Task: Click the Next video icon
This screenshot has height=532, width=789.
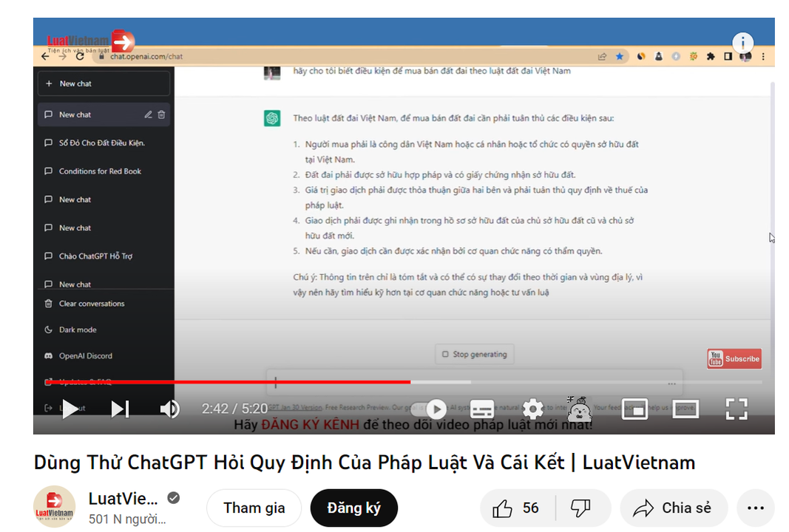Action: (120, 409)
